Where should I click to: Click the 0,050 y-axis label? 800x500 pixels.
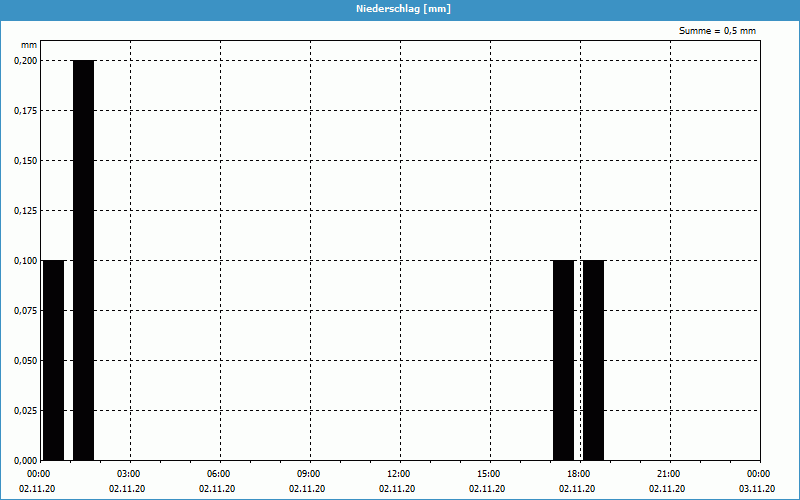[x=24, y=360]
